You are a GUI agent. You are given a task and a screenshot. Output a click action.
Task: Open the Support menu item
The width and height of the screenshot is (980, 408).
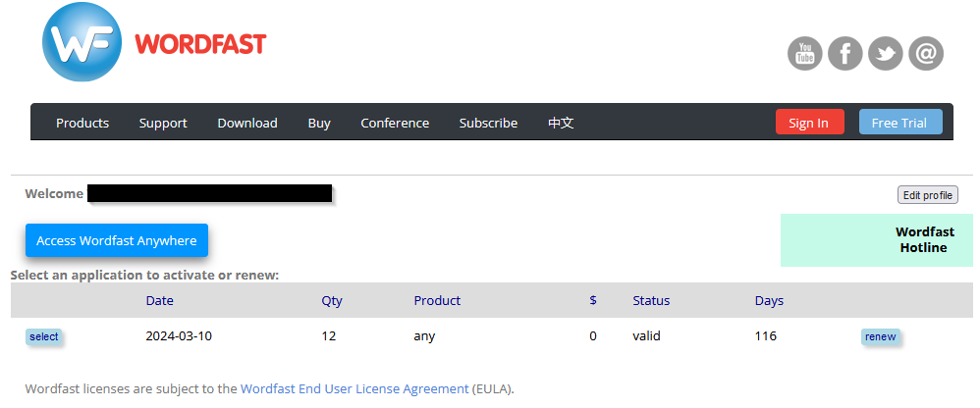coord(163,123)
